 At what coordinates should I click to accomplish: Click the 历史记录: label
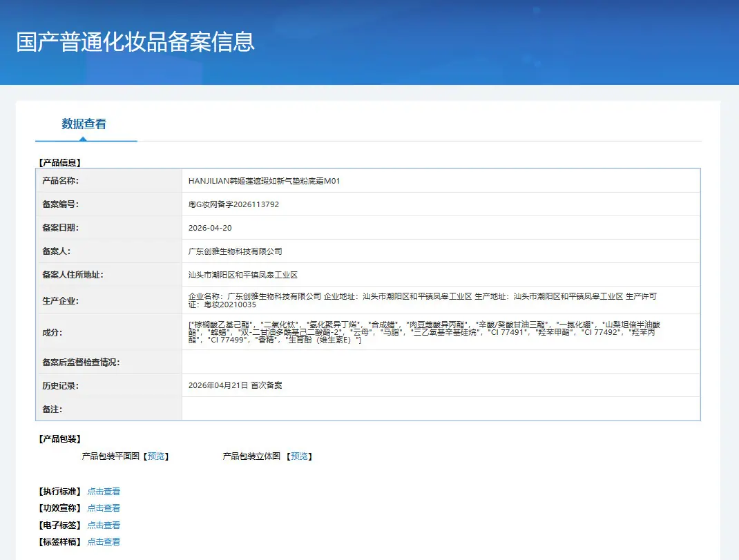tap(61, 385)
